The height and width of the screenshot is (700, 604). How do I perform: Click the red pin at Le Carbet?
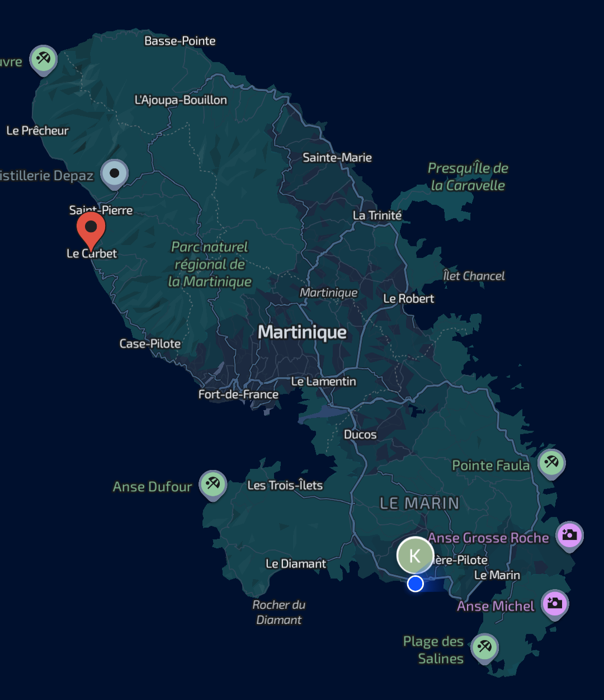91,228
